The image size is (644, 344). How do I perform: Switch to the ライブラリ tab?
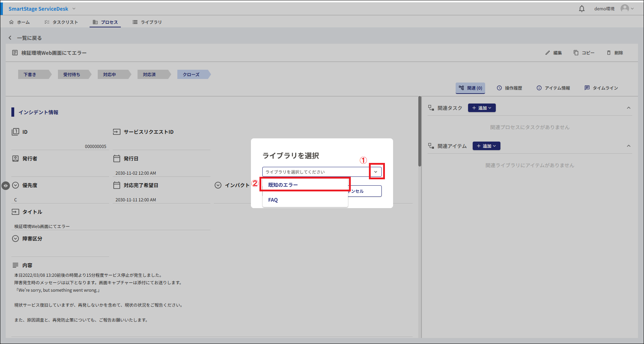point(147,22)
